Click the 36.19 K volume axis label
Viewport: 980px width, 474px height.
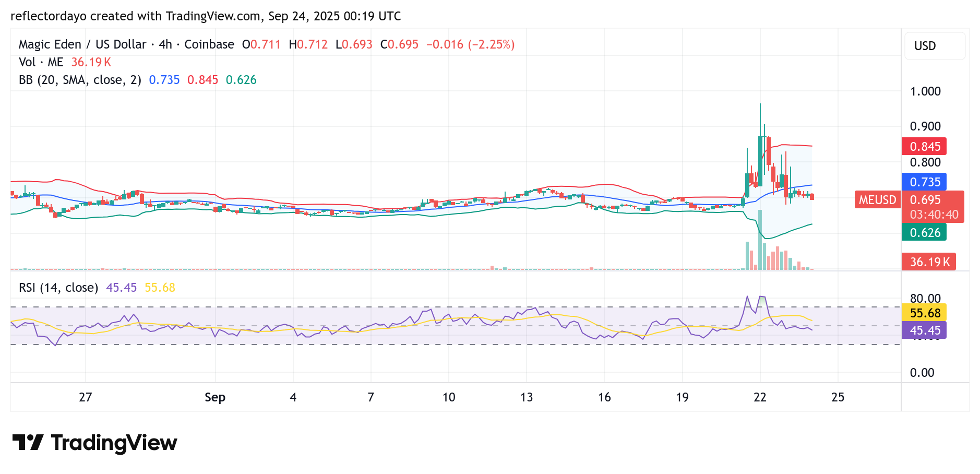tap(929, 262)
